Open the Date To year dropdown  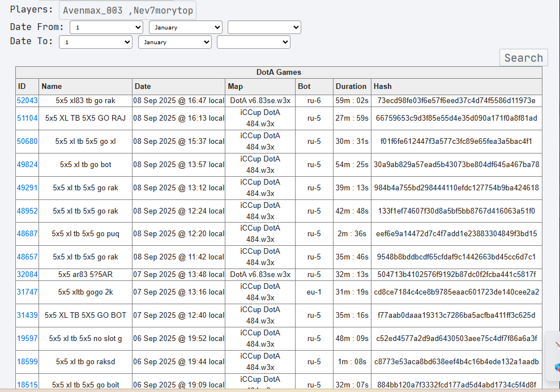tap(254, 42)
